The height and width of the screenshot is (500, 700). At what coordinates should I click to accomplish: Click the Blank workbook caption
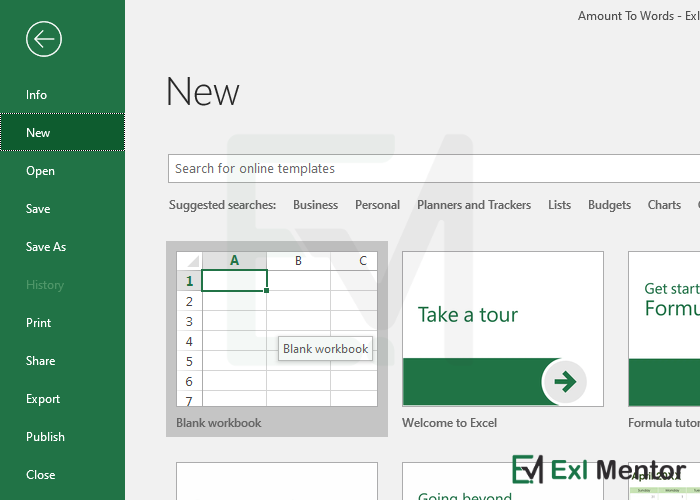219,423
